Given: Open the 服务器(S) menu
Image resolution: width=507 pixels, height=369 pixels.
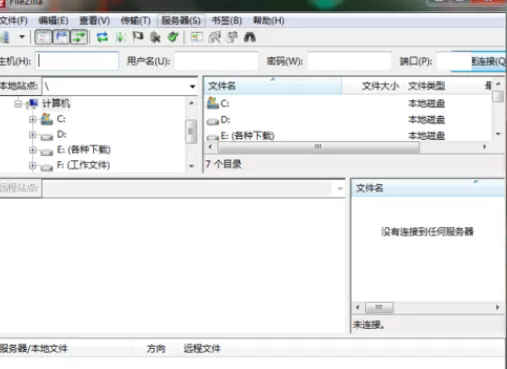Looking at the screenshot, I should 181,21.
